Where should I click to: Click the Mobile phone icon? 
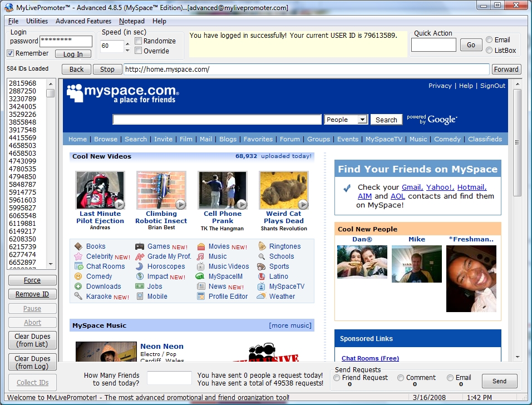(140, 297)
